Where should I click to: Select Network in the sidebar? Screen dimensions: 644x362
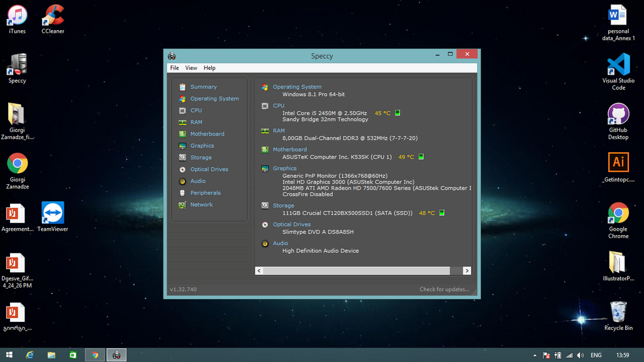(x=201, y=205)
